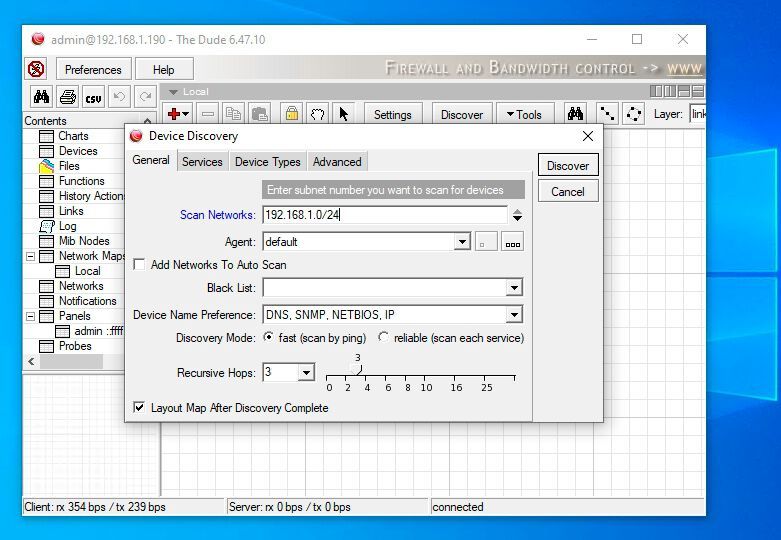Enable Add Networks To Auto Scan checkbox
The image size is (781, 540).
pos(140,265)
